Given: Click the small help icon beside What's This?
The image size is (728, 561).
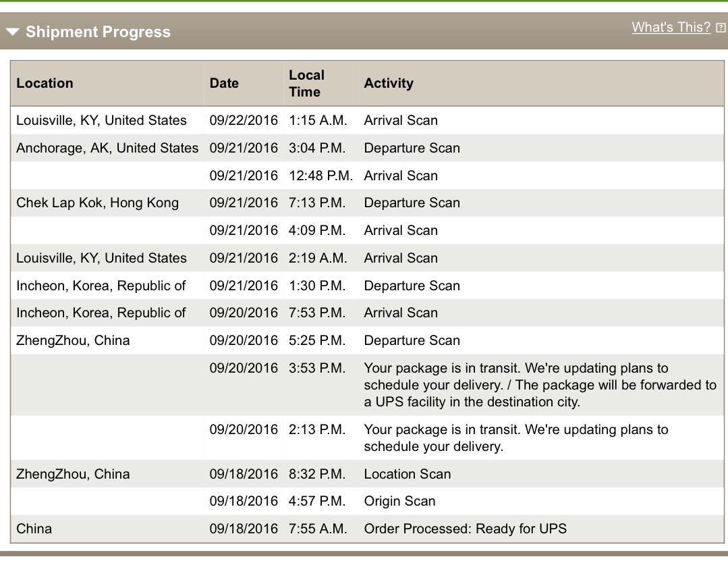Looking at the screenshot, I should [x=721, y=28].
